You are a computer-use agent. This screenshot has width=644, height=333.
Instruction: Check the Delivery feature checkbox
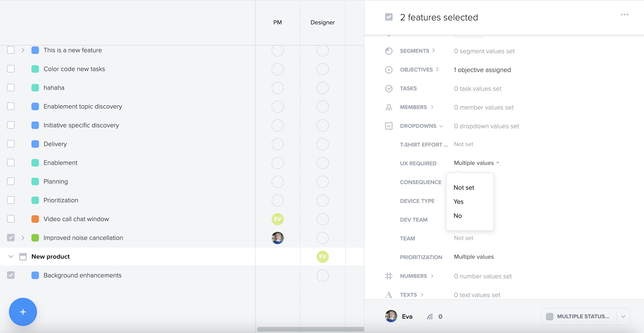11,144
